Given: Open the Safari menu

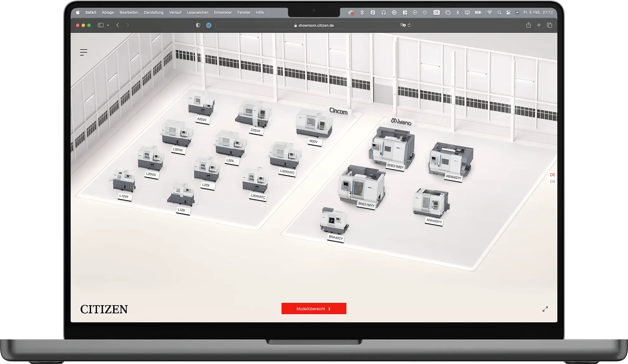Looking at the screenshot, I should click(x=90, y=12).
